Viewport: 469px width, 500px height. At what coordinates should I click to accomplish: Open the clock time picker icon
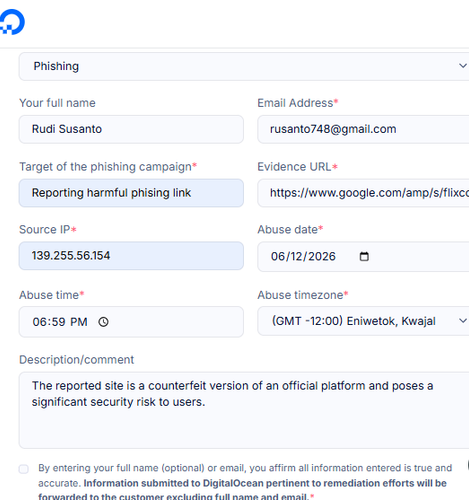click(103, 322)
